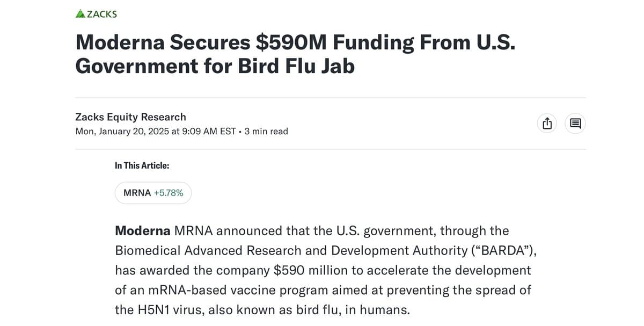Open the share article icon
644x326 pixels.
[x=547, y=124]
